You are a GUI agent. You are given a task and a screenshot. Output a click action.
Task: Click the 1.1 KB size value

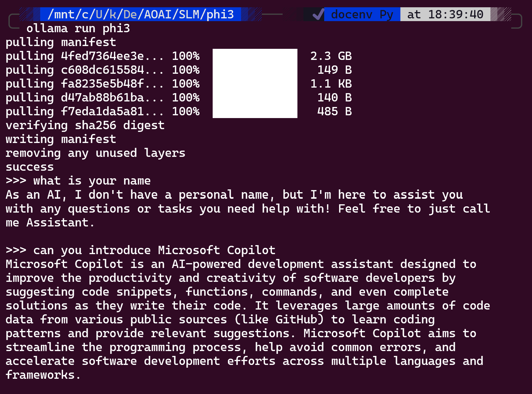(331, 84)
